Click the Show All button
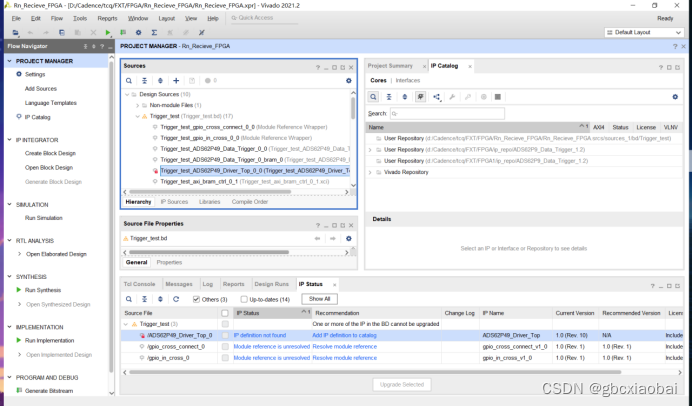 [x=320, y=299]
